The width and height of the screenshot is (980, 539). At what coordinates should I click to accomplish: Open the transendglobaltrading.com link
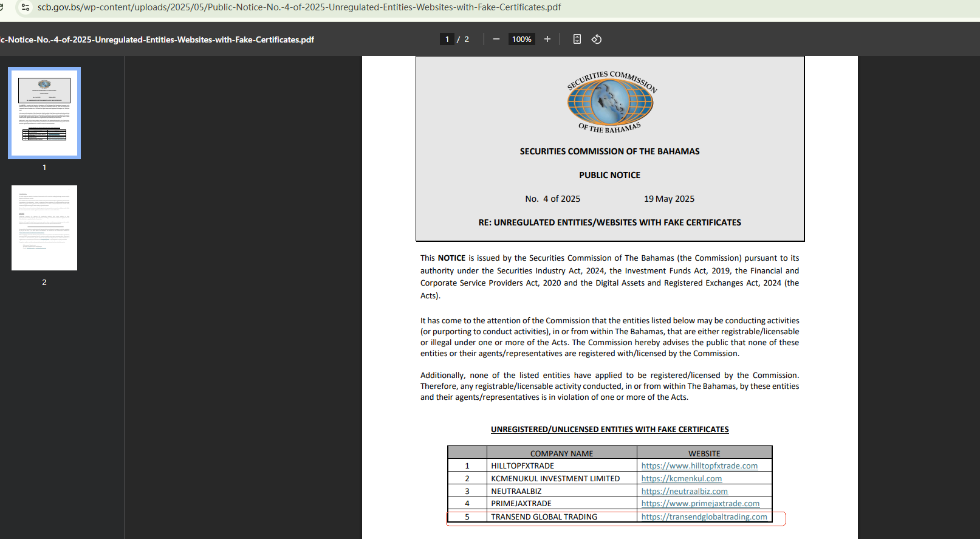click(x=704, y=517)
